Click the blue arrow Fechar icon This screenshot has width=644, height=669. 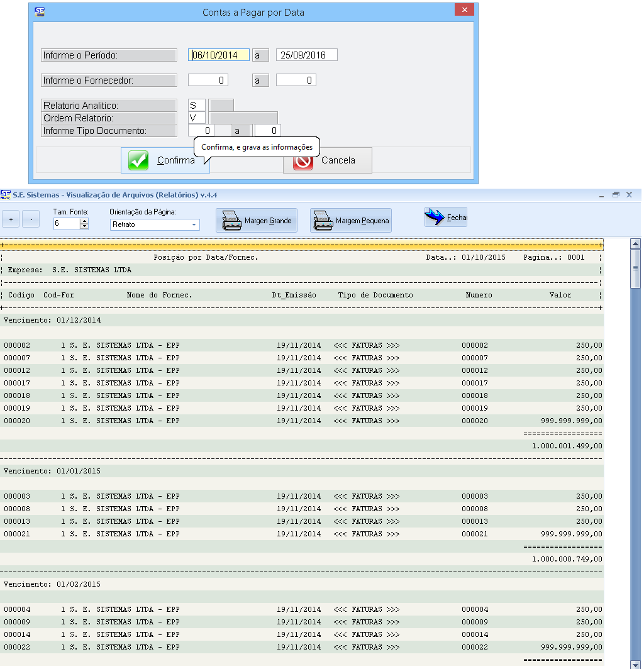pyautogui.click(x=435, y=218)
